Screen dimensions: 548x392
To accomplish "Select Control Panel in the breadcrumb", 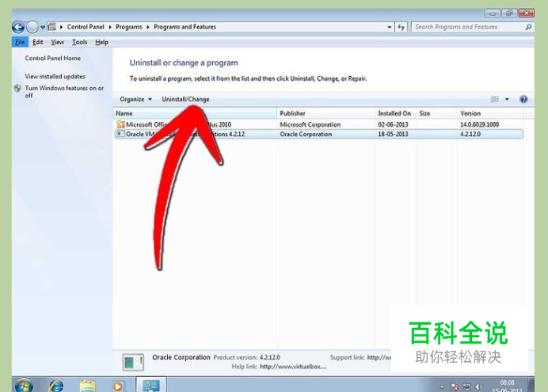I will point(86,27).
